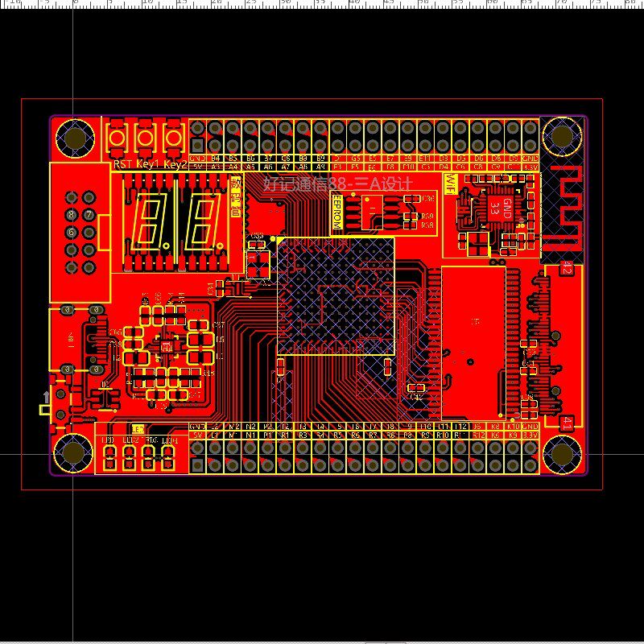Click the R58 resistor designator
This screenshot has width=644, height=644.
[x=427, y=225]
